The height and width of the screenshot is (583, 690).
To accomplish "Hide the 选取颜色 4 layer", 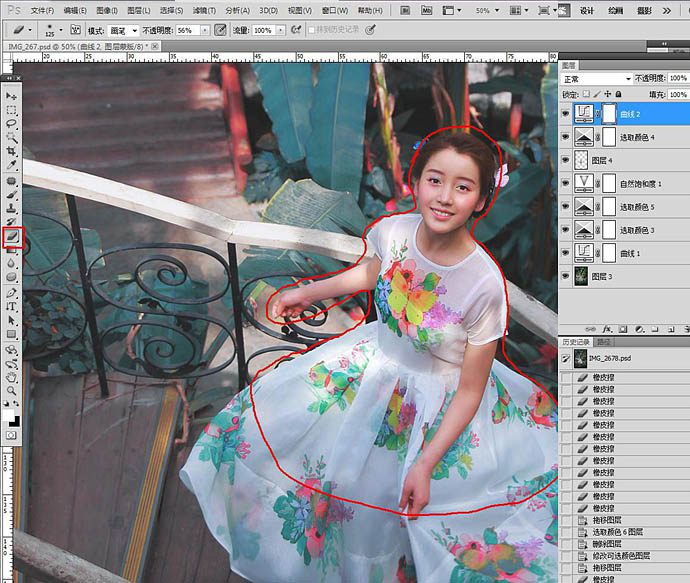I will [x=565, y=137].
